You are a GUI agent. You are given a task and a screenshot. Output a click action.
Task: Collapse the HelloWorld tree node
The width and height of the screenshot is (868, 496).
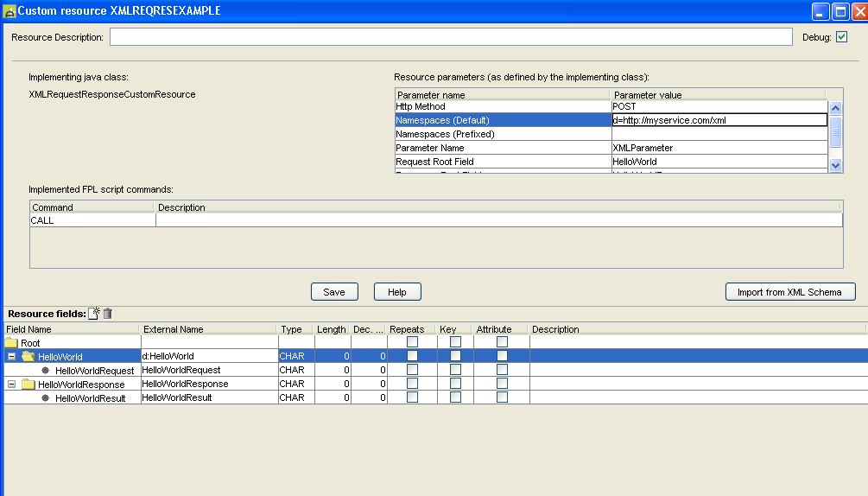pos(11,356)
